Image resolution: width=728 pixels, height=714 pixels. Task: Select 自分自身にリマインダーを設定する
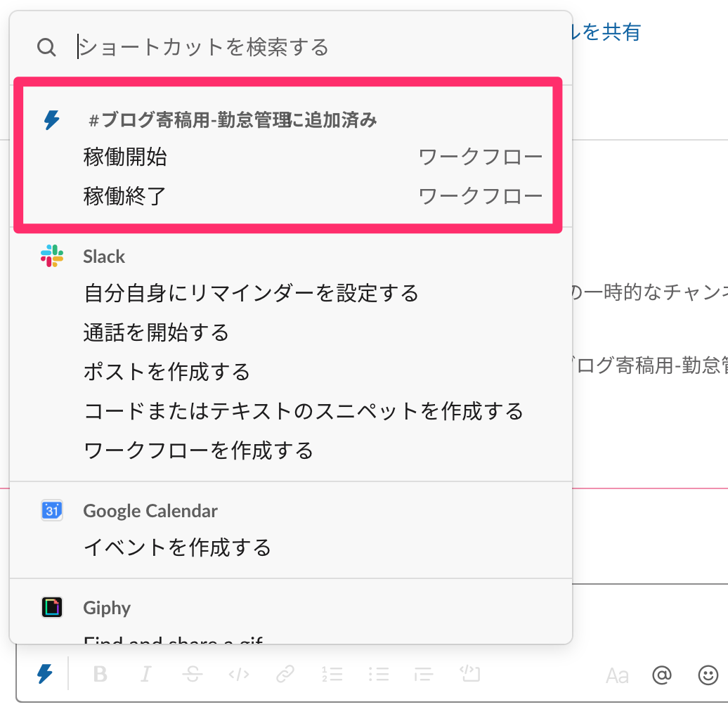251,292
